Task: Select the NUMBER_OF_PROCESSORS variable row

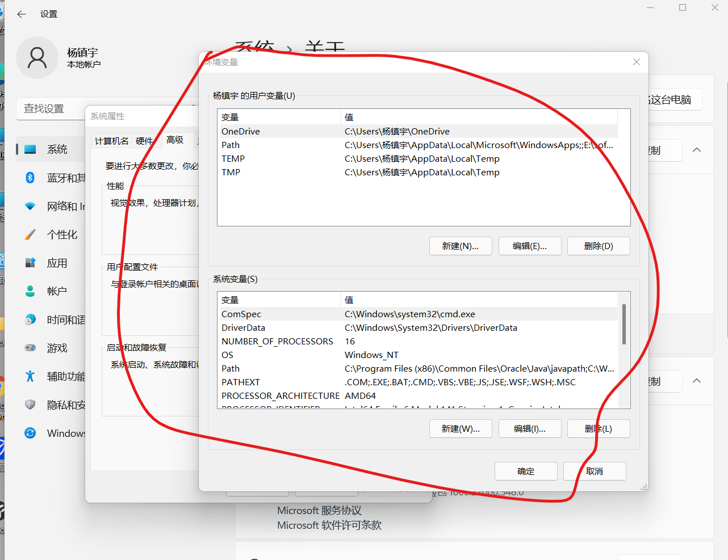Action: click(x=417, y=341)
